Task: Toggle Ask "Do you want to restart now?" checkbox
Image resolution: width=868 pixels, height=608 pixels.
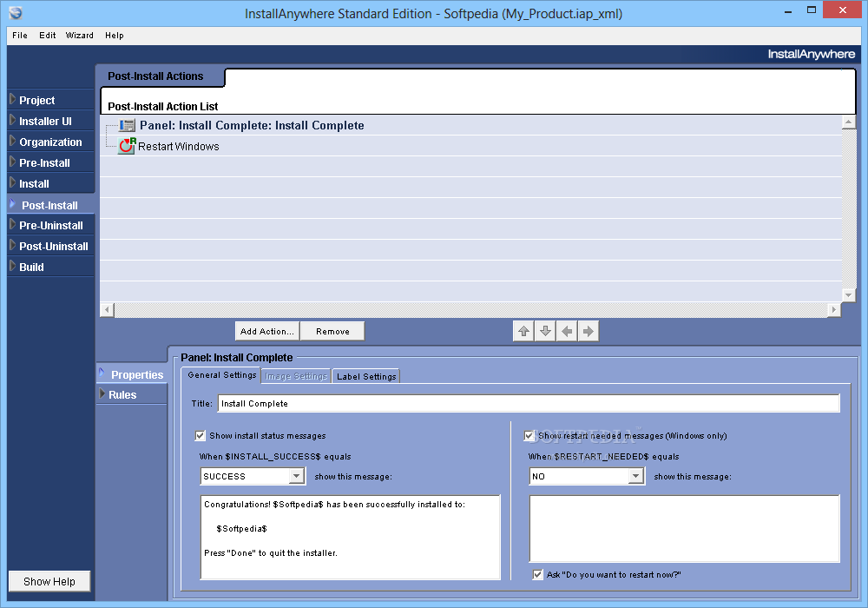Action: (x=537, y=575)
